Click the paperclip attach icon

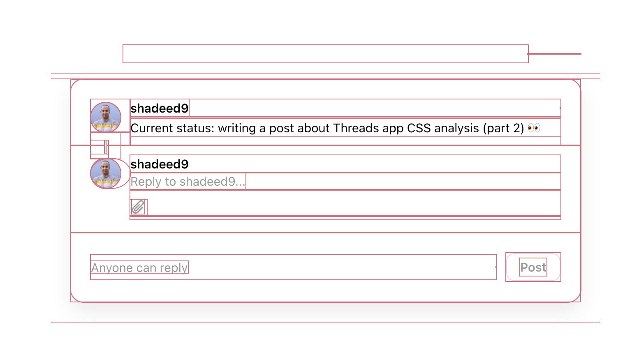pos(138,207)
